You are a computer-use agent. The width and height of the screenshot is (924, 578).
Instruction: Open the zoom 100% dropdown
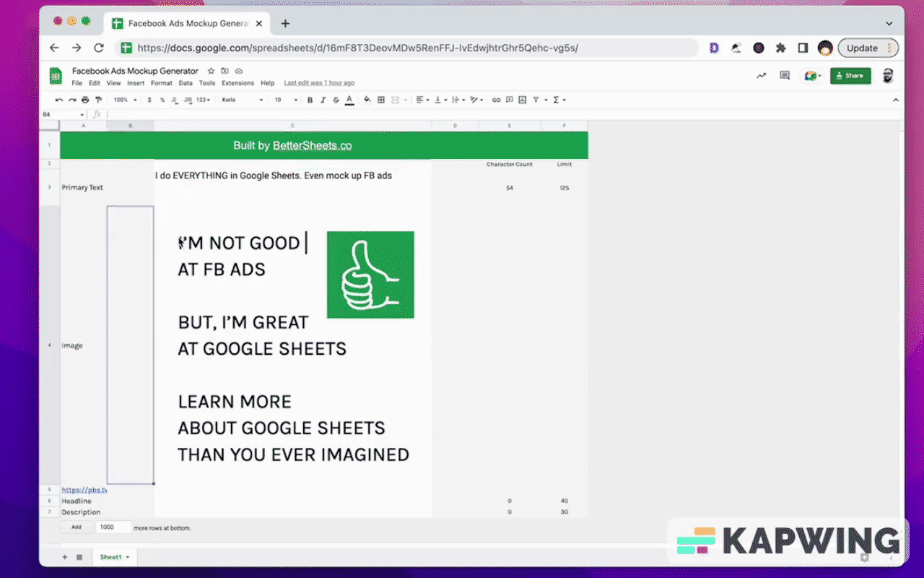point(126,100)
